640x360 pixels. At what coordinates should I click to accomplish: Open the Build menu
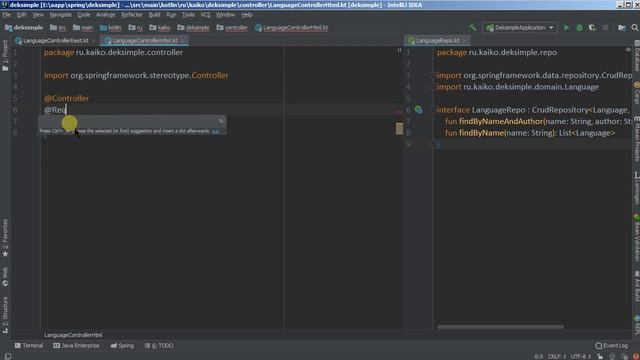(154, 15)
